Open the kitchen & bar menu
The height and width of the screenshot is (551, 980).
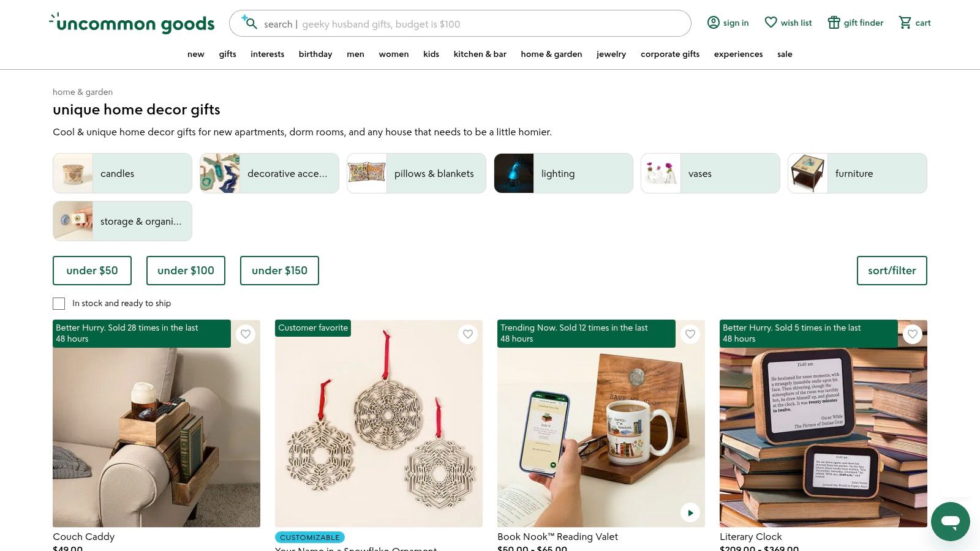(480, 54)
